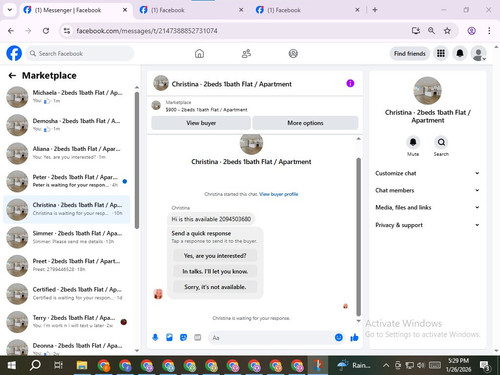
Task: Expand Chat members section
Action: (427, 190)
